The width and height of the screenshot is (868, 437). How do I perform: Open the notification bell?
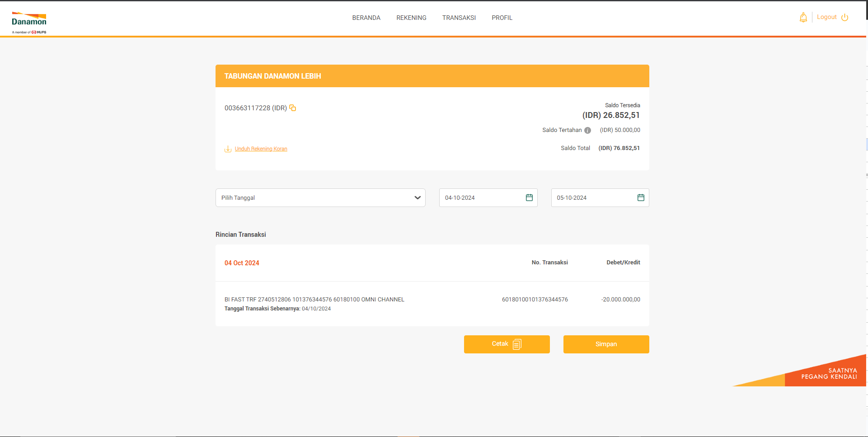pos(803,18)
